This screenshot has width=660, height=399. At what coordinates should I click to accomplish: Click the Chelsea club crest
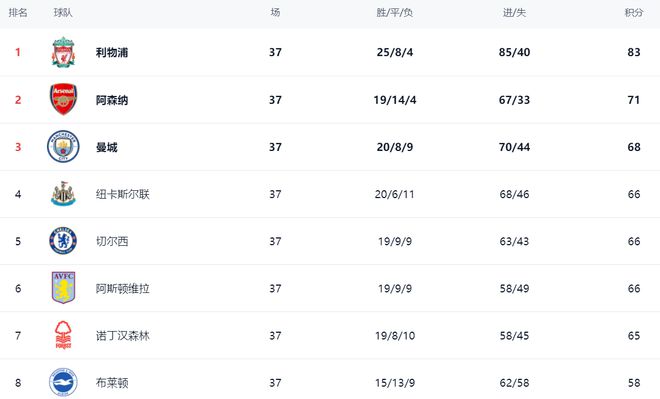[x=63, y=241]
